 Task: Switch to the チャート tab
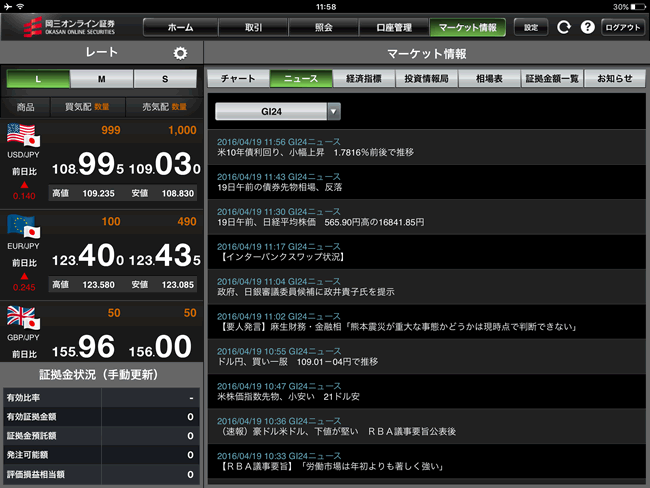[x=238, y=78]
